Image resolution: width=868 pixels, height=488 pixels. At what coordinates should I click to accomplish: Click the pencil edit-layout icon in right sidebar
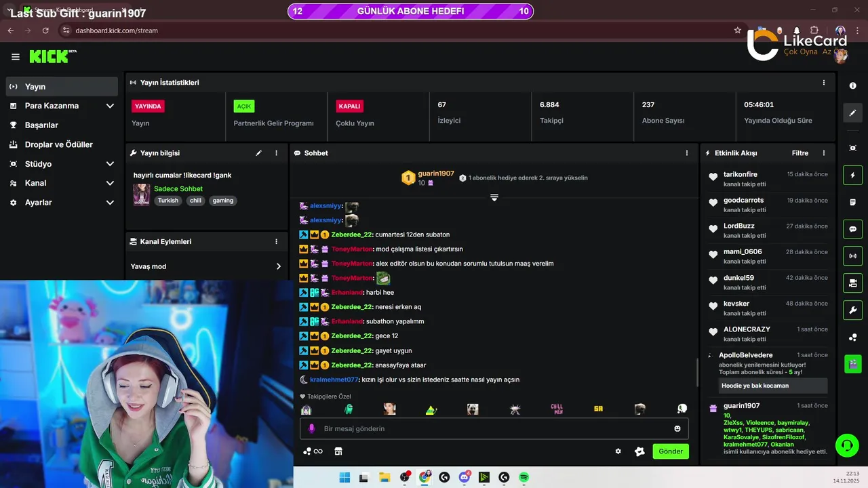point(852,113)
